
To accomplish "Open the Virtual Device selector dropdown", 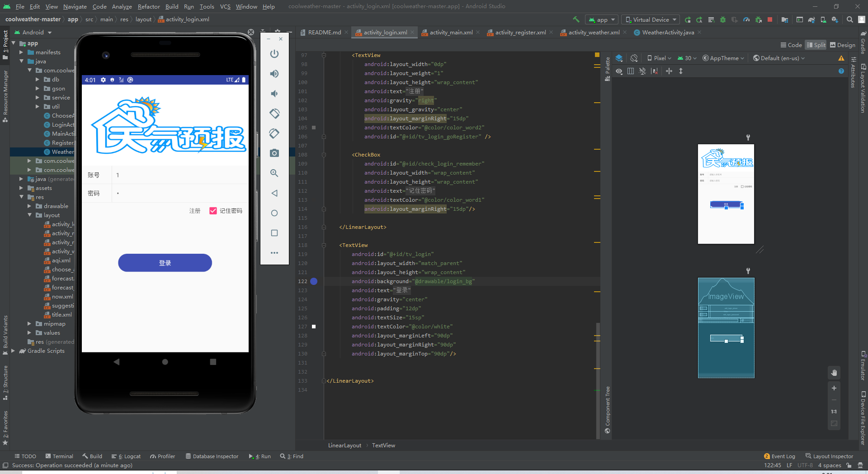I will (651, 19).
